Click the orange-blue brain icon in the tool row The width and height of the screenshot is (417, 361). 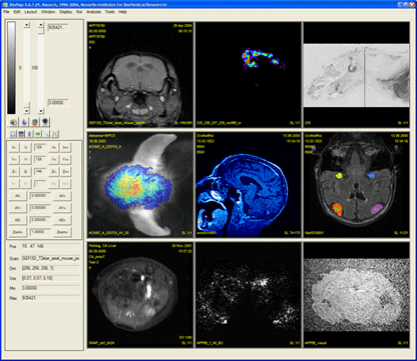click(x=35, y=122)
